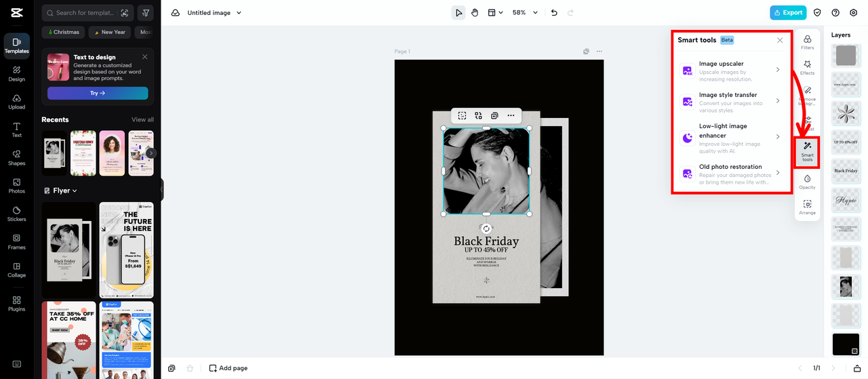Select the hand pan tool
This screenshot has height=379, width=868.
(475, 13)
